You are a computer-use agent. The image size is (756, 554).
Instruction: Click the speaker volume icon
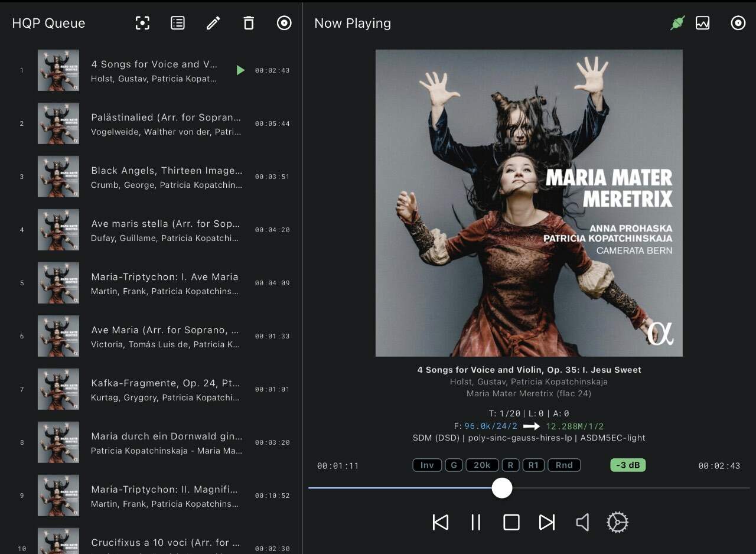click(x=582, y=522)
